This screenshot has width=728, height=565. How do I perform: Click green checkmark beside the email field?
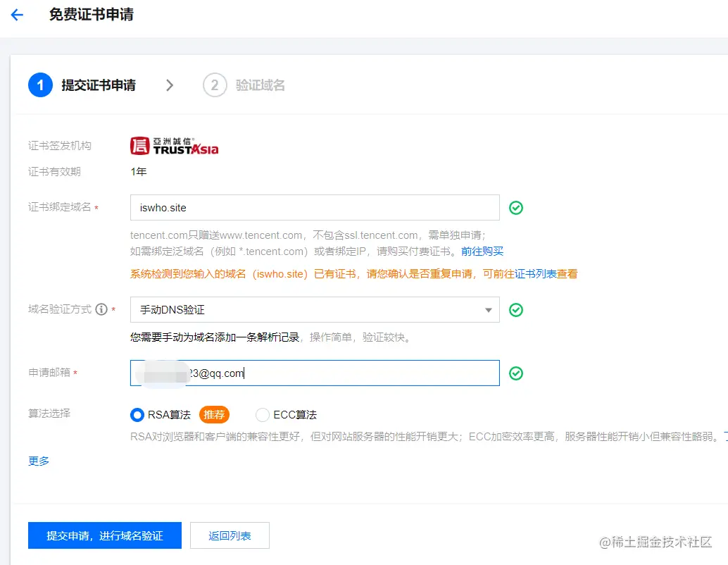tap(516, 373)
